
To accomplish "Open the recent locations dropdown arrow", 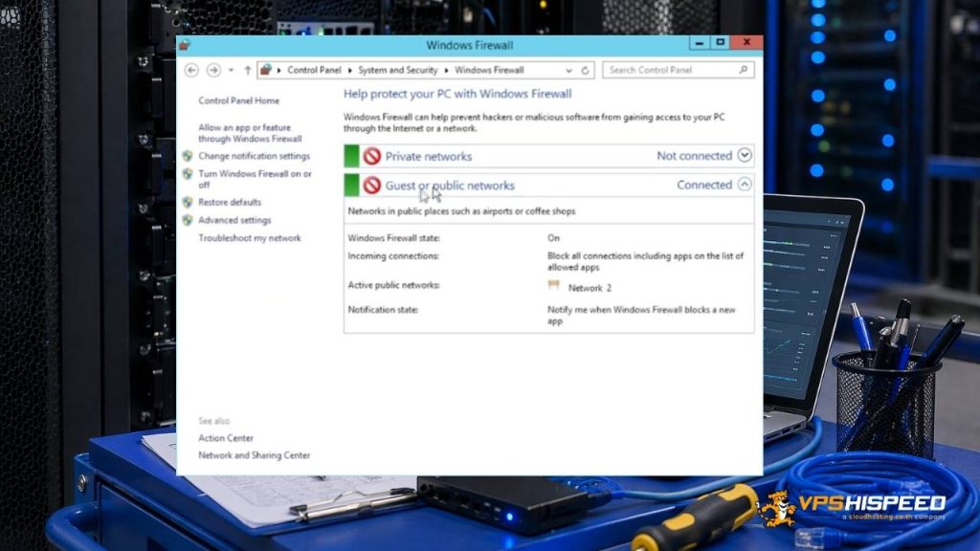I will [232, 70].
